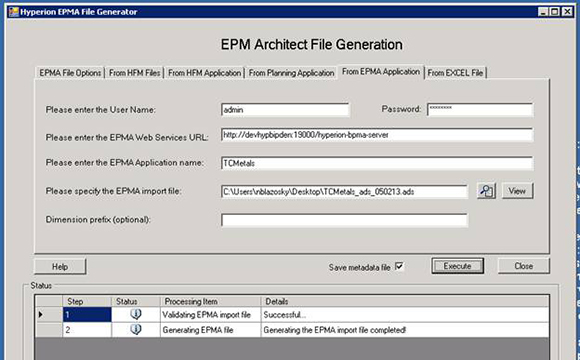
Task: Select the From EPMA Application tab
Action: (x=381, y=71)
